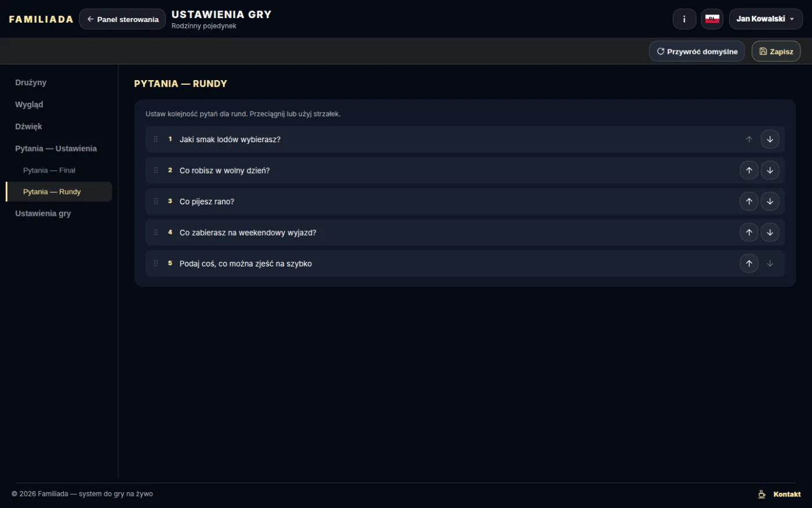Screen dimensions: 812x508
Task: Open the Dźwięk section
Action: [28, 127]
